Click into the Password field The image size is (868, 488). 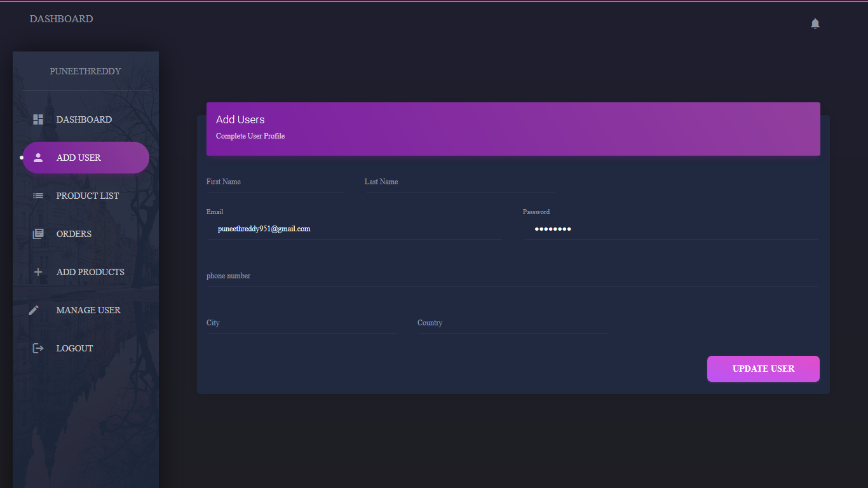click(x=670, y=229)
